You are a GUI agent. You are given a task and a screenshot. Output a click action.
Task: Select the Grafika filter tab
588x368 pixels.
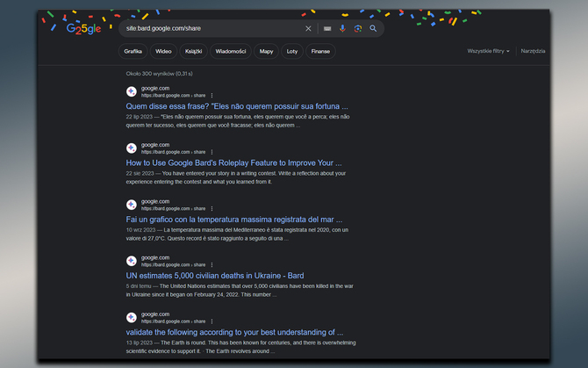tap(133, 52)
